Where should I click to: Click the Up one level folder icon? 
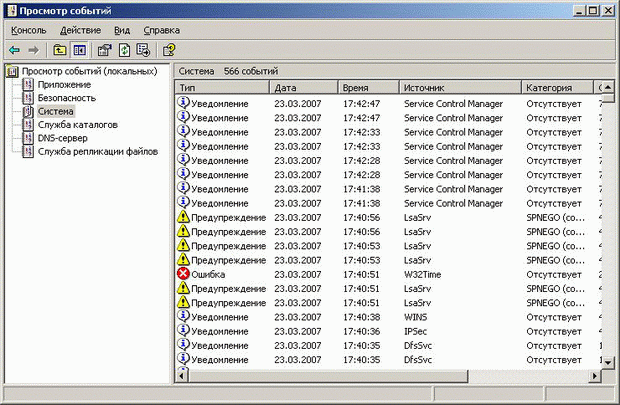tap(59, 49)
